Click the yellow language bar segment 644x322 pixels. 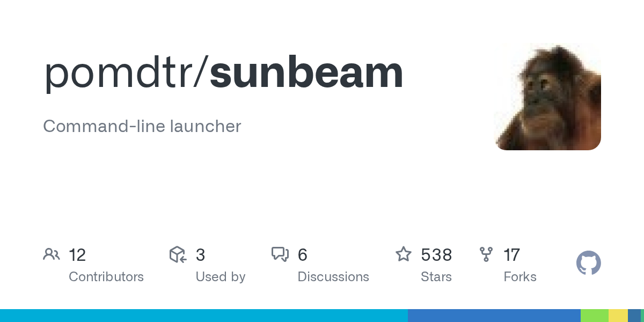(618, 316)
